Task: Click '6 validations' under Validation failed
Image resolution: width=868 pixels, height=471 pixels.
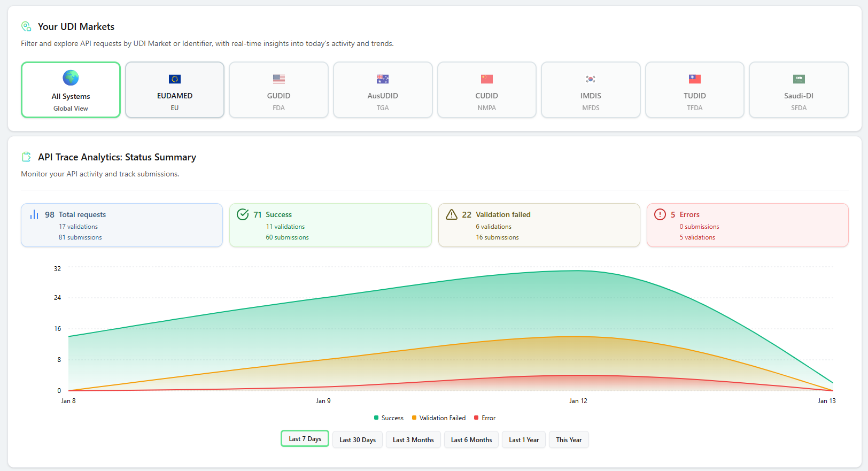Action: point(494,227)
